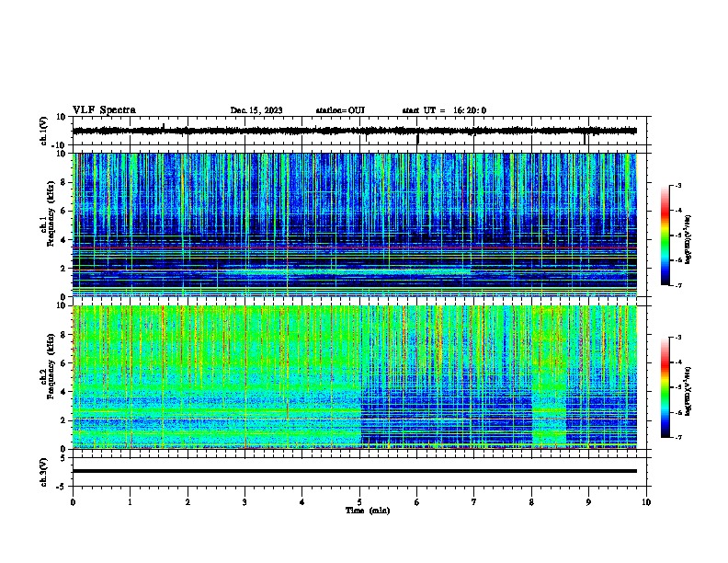Click time axis tick label "8"

tap(531, 502)
